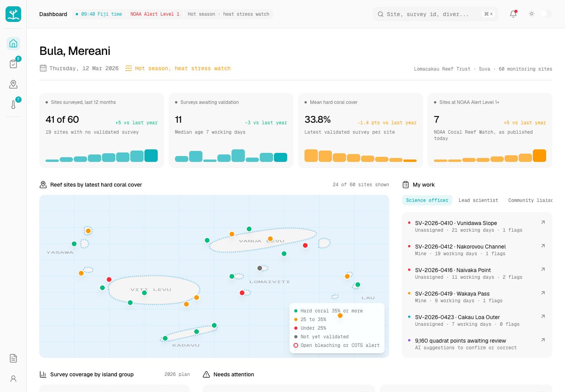This screenshot has height=392, width=565.
Task: Open the document reports sidebar icon
Action: [x=13, y=358]
